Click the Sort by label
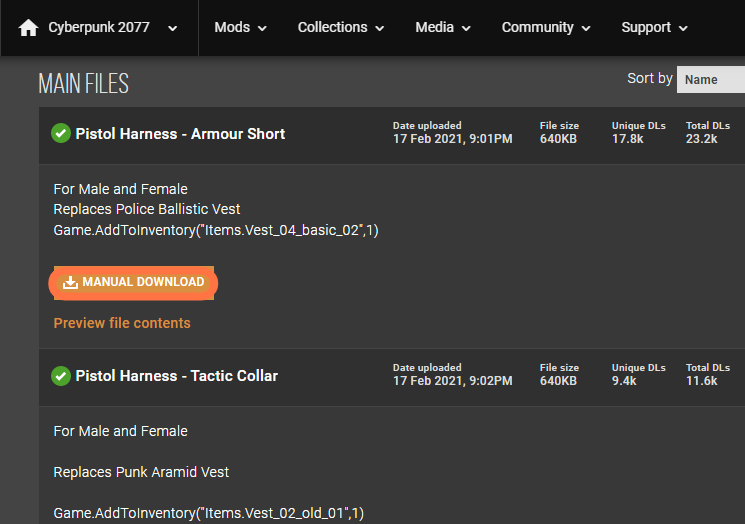Screen dimensions: 745x524 pyautogui.click(x=649, y=78)
